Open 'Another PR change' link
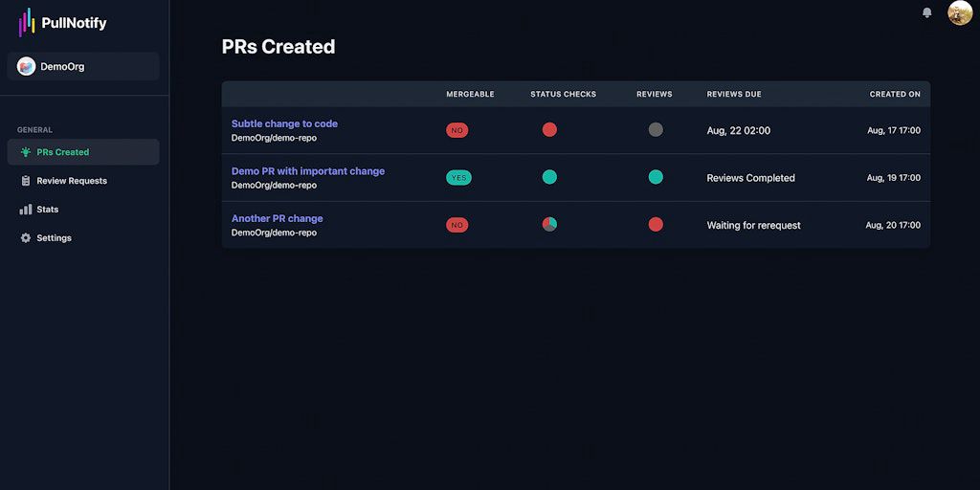 click(x=278, y=218)
